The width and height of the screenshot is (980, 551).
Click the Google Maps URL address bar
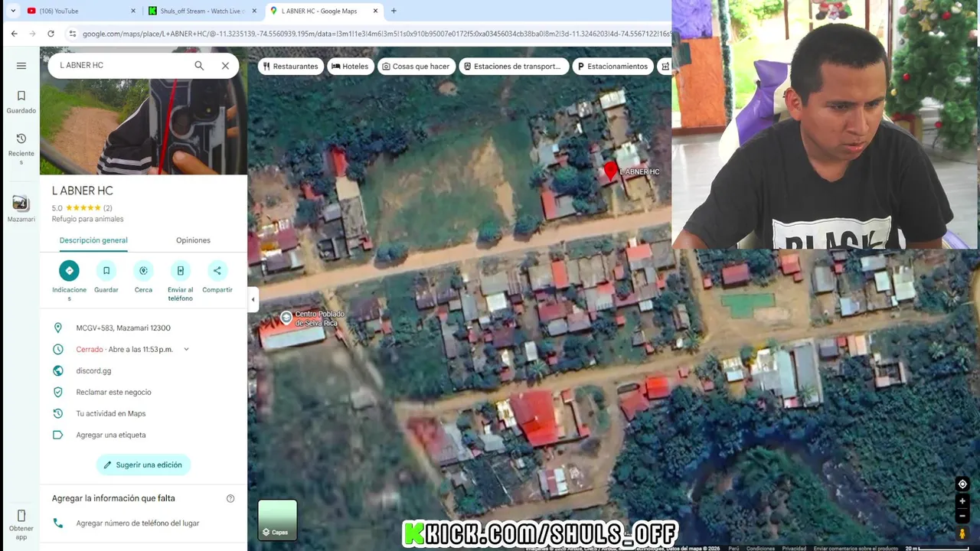[x=375, y=34]
